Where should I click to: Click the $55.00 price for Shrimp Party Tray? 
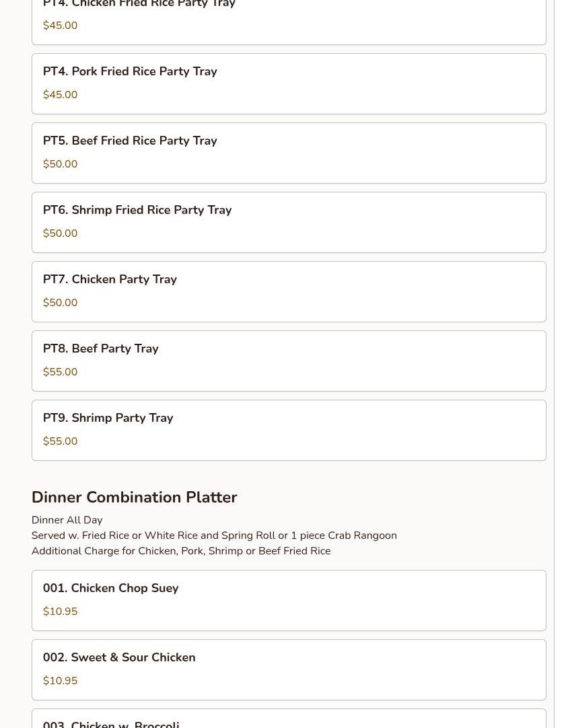(60, 441)
